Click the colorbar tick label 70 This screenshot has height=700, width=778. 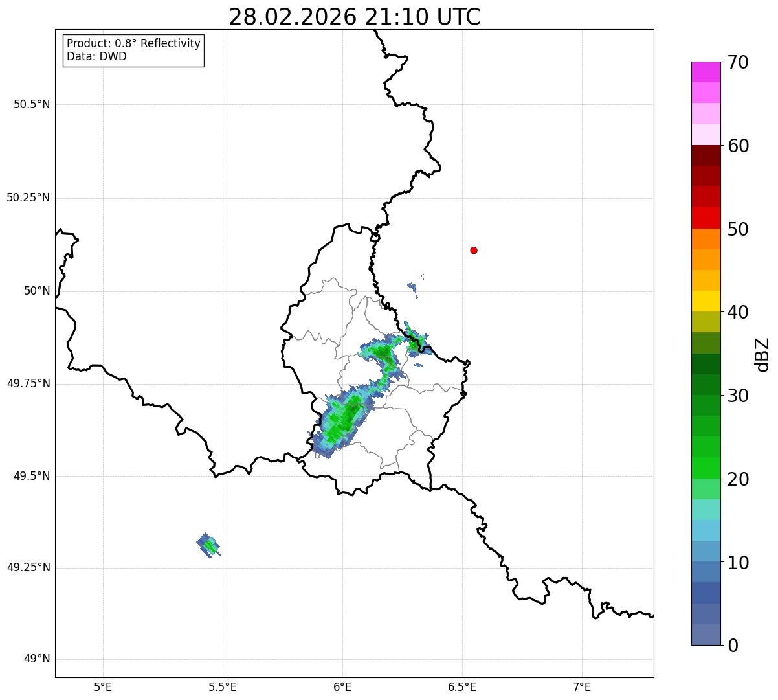(x=738, y=62)
